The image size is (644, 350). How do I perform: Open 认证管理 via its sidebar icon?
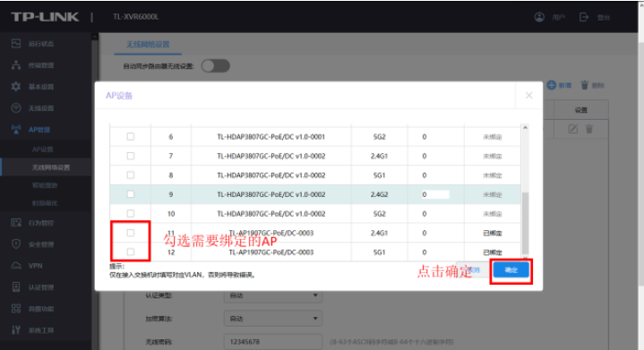16,287
